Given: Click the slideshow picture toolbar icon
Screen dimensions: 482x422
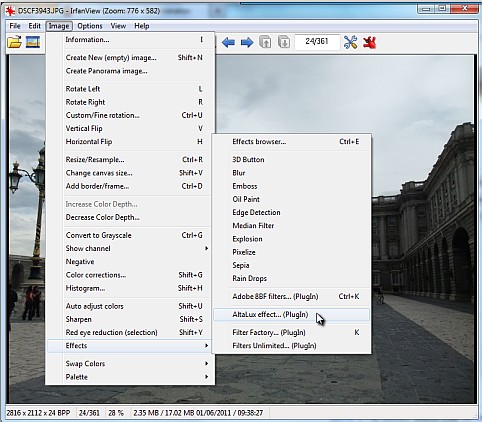Looking at the screenshot, I should (x=33, y=42).
